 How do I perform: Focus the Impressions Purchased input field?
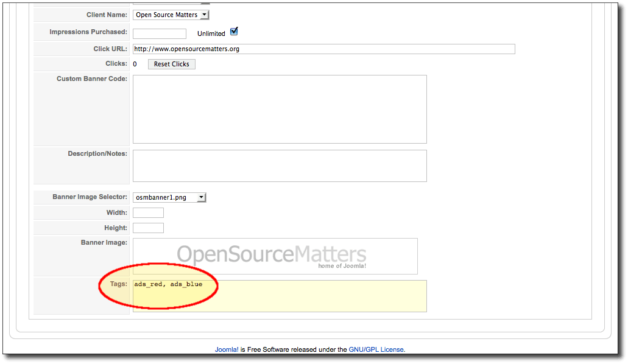159,33
